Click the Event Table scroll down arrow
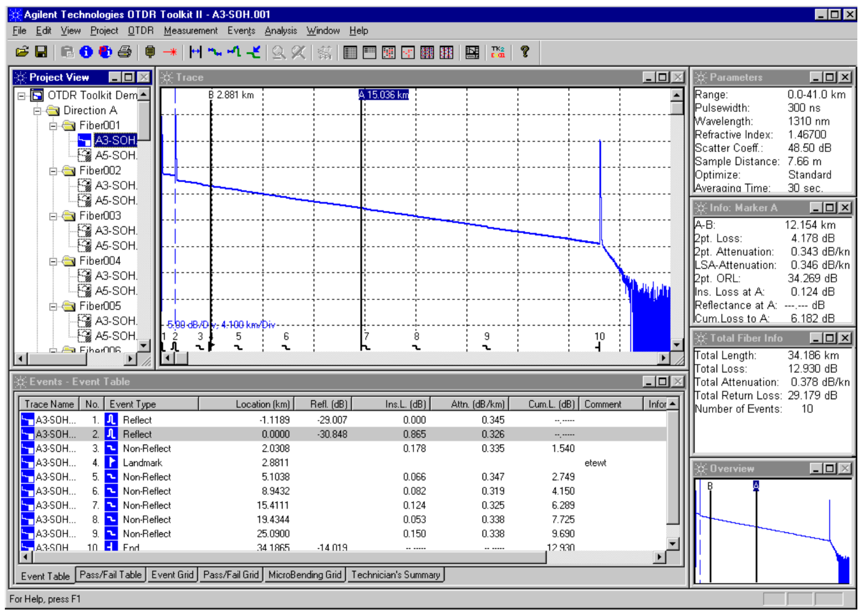The image size is (863, 616). tap(672, 544)
